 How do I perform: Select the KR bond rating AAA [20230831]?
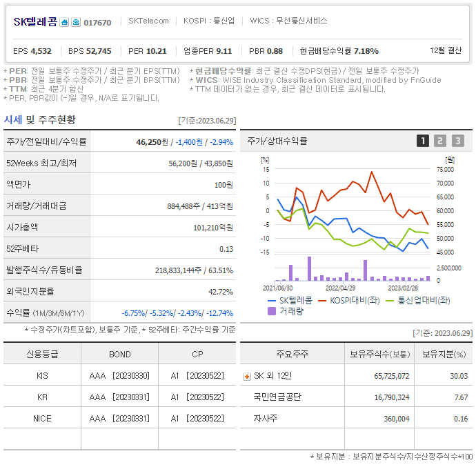click(x=119, y=397)
